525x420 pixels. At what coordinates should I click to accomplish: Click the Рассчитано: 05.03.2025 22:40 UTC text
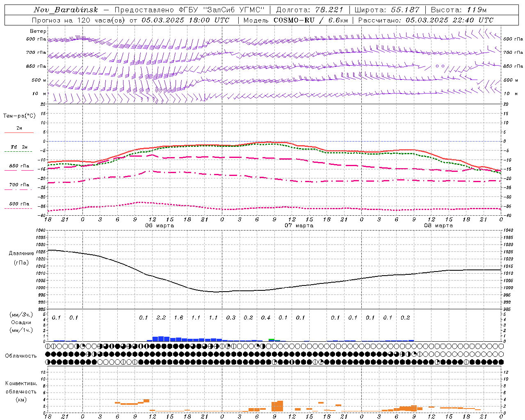click(x=426, y=20)
